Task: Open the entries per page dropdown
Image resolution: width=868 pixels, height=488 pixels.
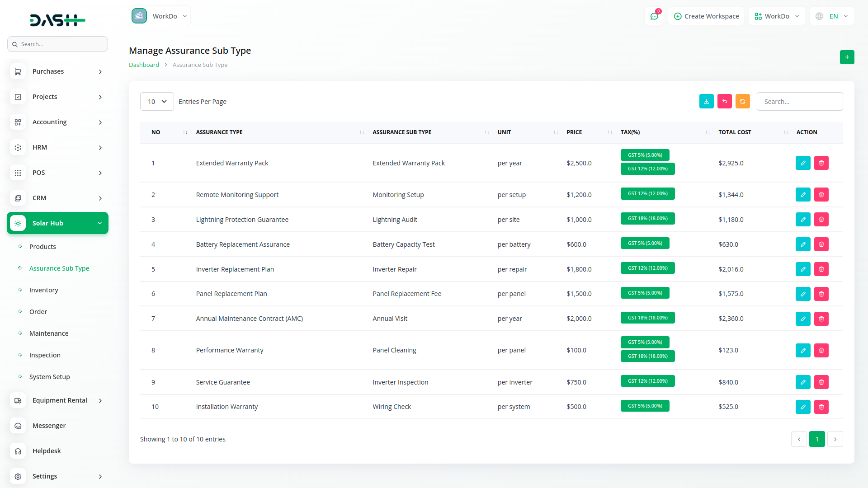Action: click(157, 102)
